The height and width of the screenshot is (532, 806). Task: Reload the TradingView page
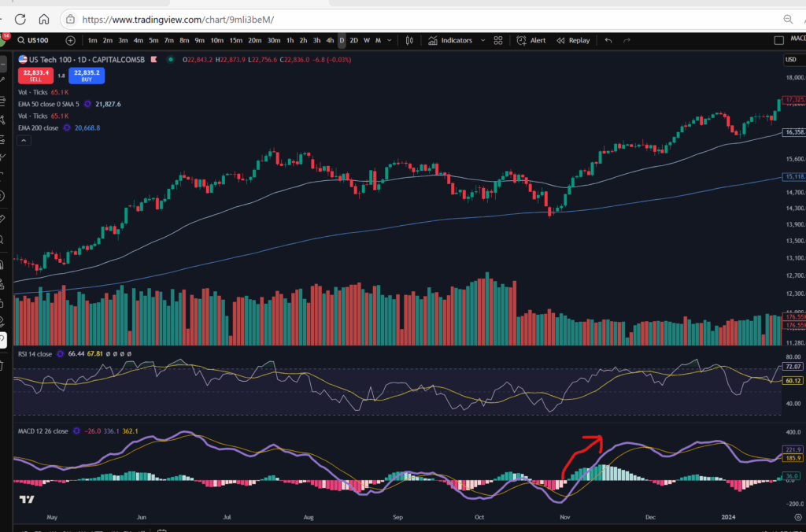coord(20,20)
